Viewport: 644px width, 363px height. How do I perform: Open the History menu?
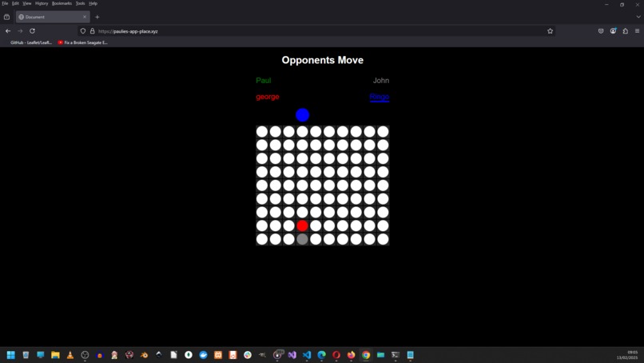click(x=42, y=3)
